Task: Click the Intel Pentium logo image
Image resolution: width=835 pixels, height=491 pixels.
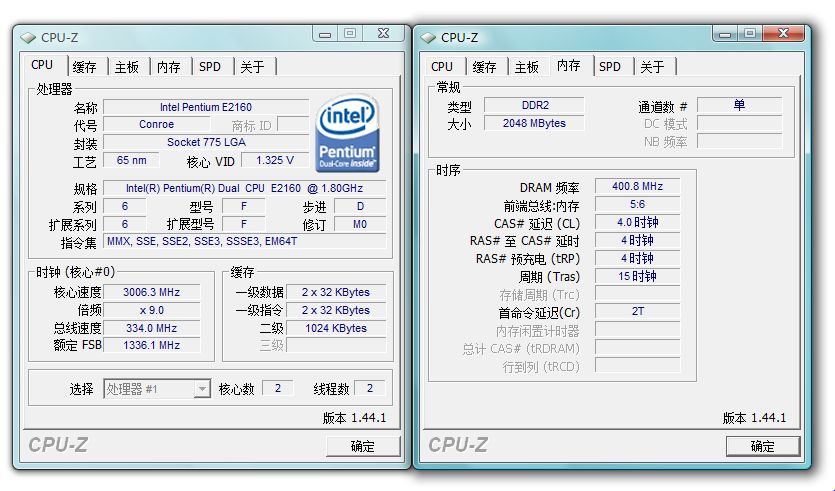Action: (347, 133)
